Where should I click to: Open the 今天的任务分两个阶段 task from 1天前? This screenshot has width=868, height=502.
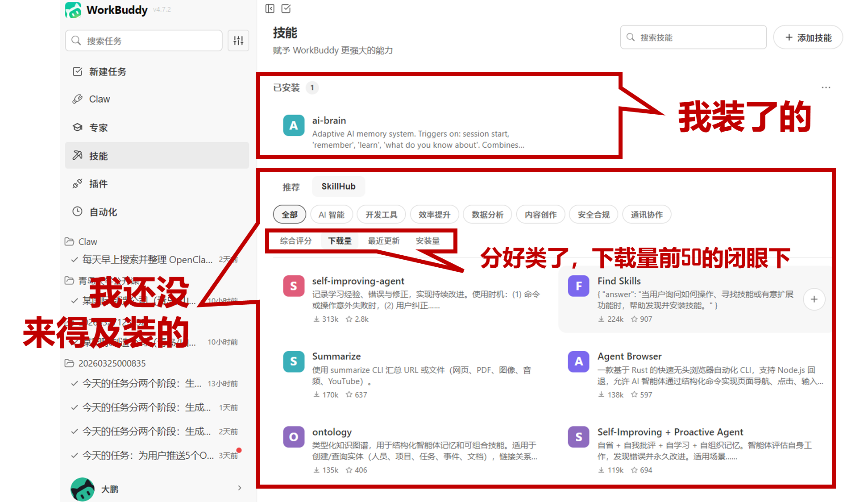[x=154, y=407]
